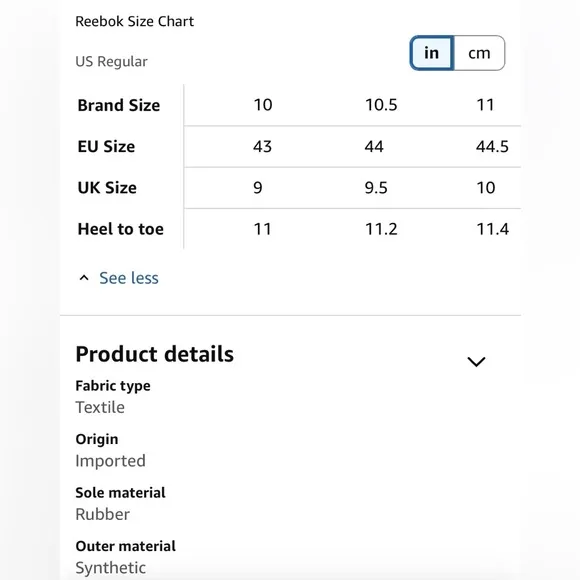Click Heel to toe row header

(x=121, y=229)
